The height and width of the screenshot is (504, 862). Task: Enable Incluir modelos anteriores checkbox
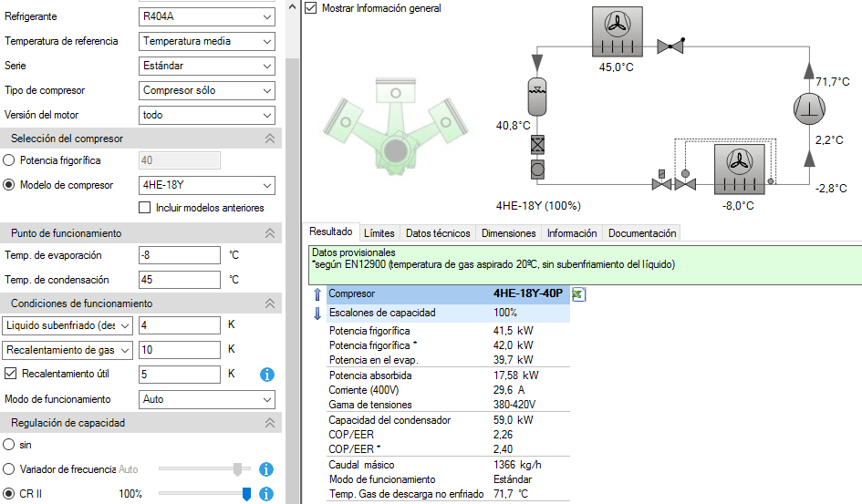click(x=144, y=208)
